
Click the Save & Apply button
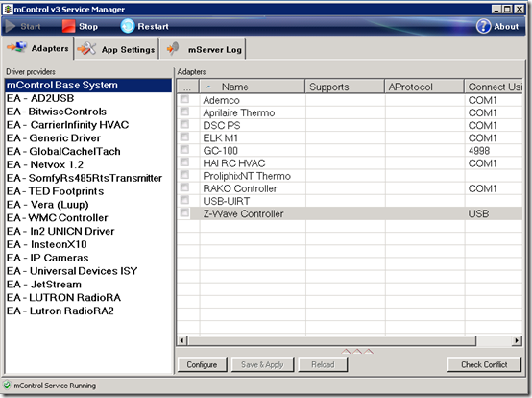point(262,364)
